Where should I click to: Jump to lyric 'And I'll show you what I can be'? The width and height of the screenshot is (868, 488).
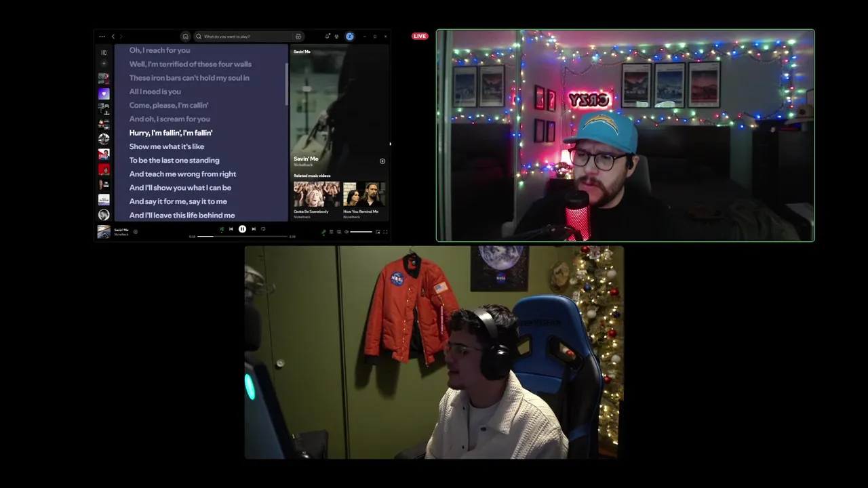point(180,188)
